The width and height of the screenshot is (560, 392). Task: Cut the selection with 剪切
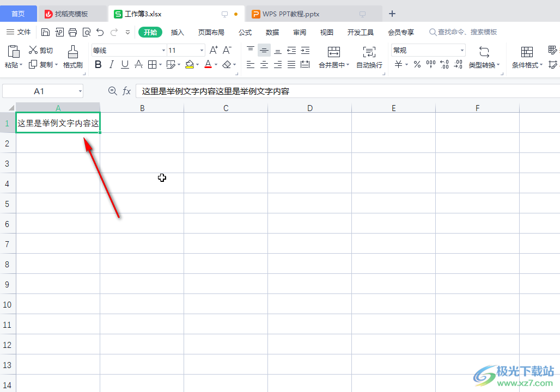(40, 50)
